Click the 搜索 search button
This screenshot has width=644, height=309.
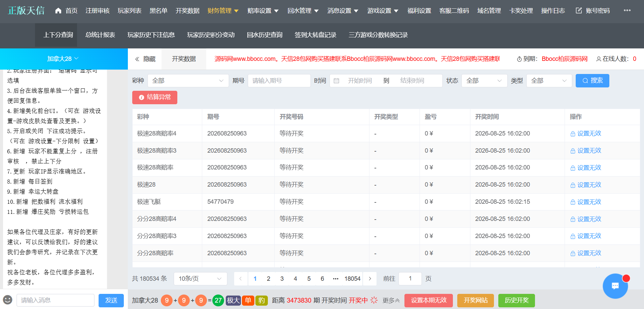coord(592,81)
